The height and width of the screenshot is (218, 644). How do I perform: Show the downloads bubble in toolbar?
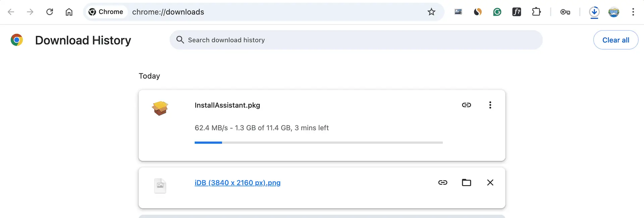pos(594,12)
